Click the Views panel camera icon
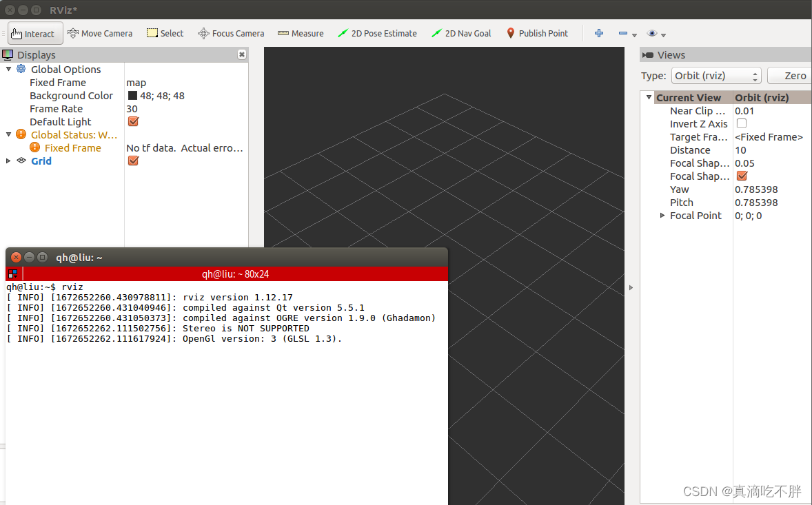812x505 pixels. coord(647,55)
